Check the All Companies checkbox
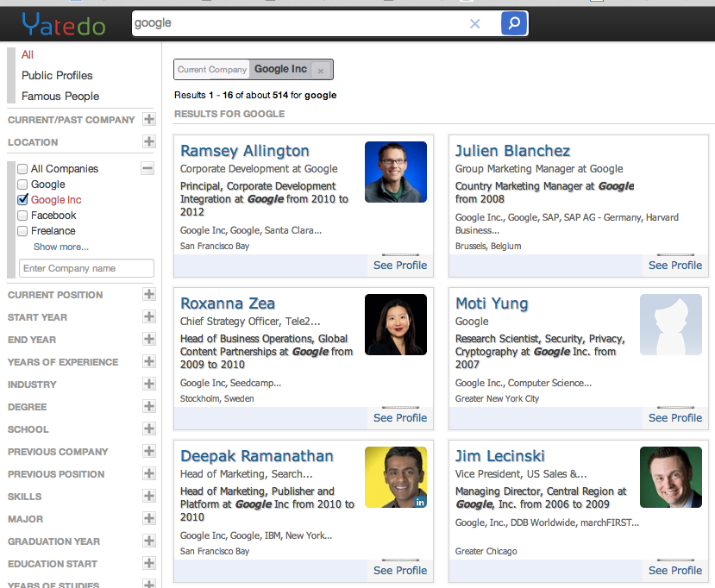Image resolution: width=715 pixels, height=588 pixels. coord(22,169)
